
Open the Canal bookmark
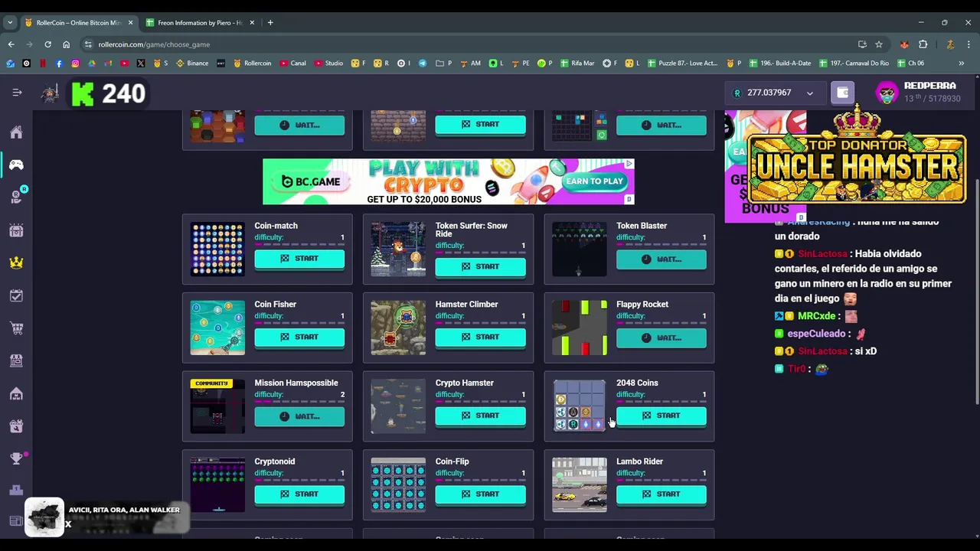coord(293,64)
